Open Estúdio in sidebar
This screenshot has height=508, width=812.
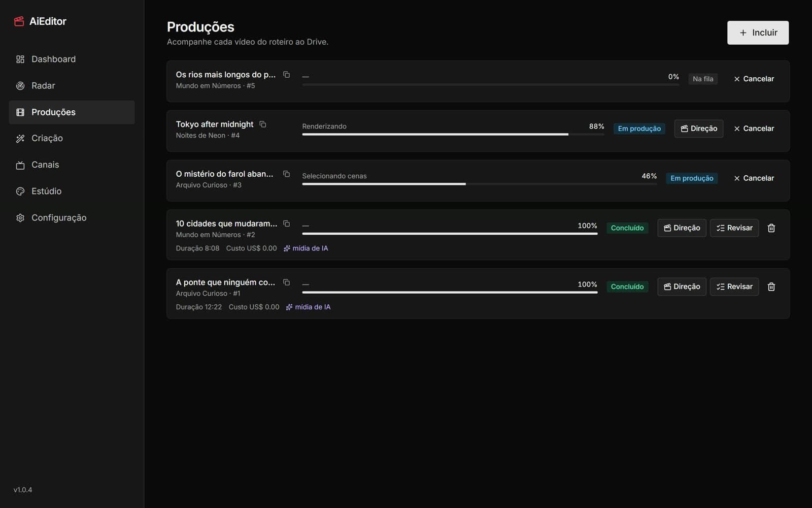[72, 191]
